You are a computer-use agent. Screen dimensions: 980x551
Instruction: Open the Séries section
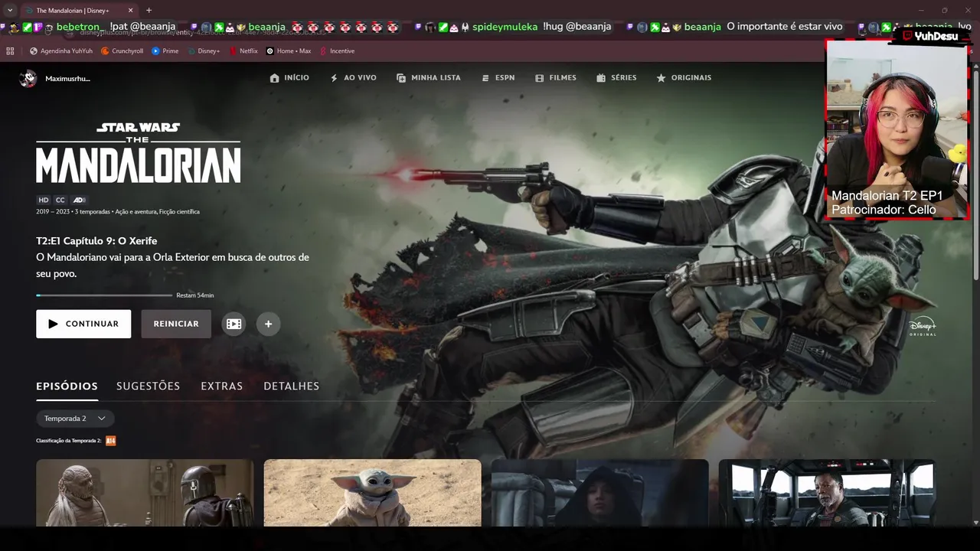pyautogui.click(x=616, y=78)
